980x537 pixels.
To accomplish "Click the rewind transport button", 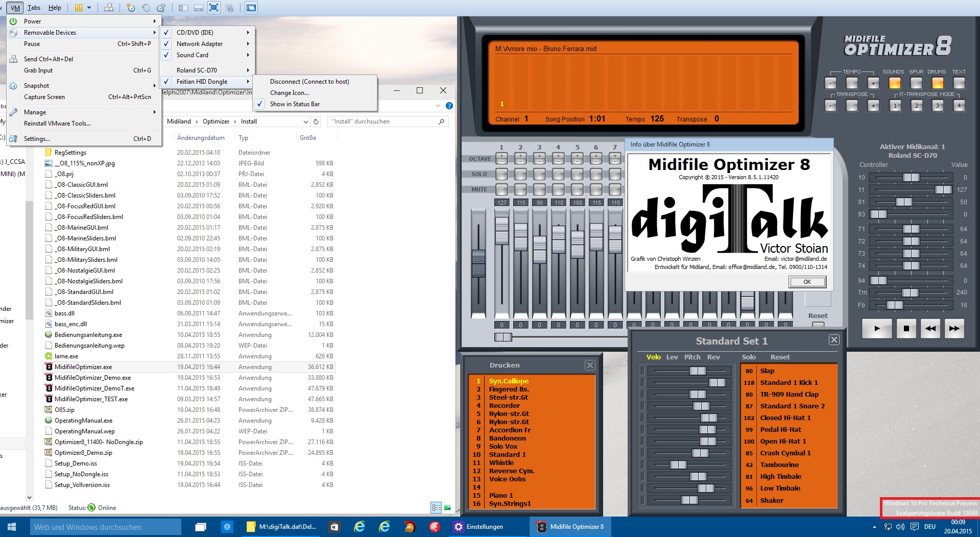I will pos(930,329).
